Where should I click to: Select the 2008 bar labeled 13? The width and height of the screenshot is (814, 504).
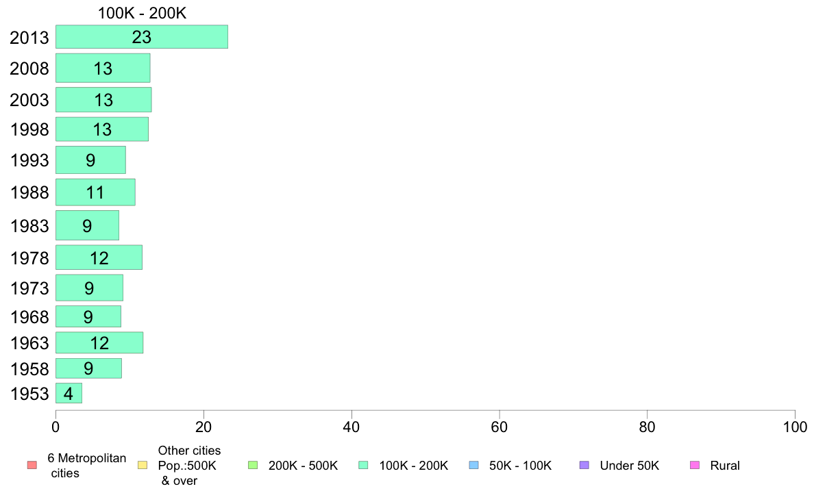point(103,68)
